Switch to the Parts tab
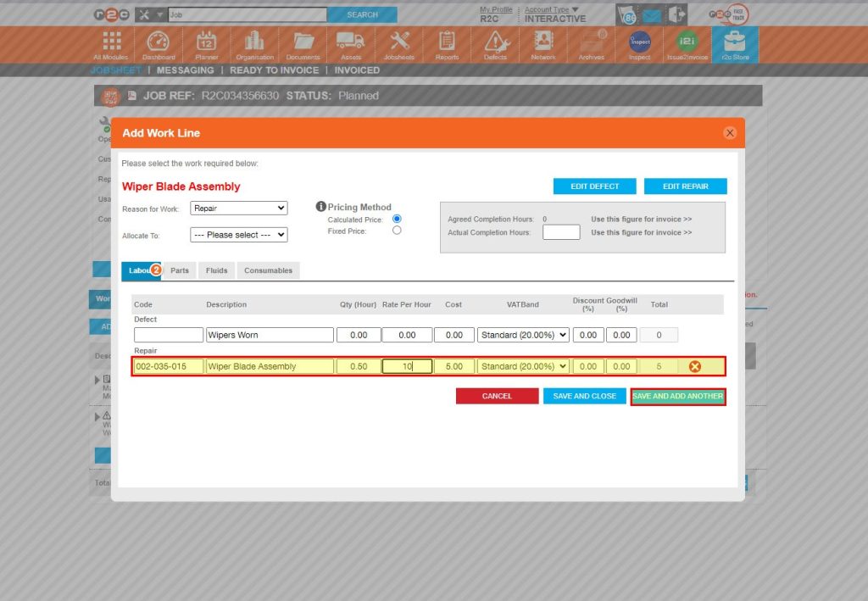This screenshot has width=868, height=601. coord(179,270)
